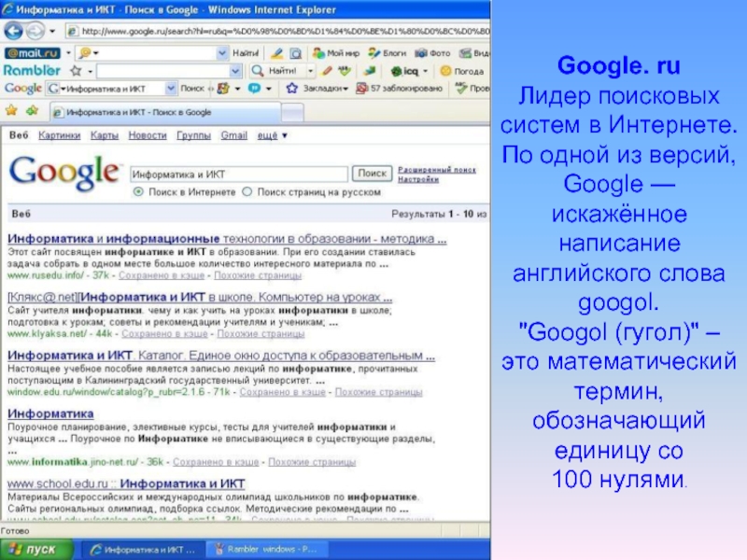Click the Google logo on the results page
The width and height of the screenshot is (747, 560).
[x=64, y=173]
